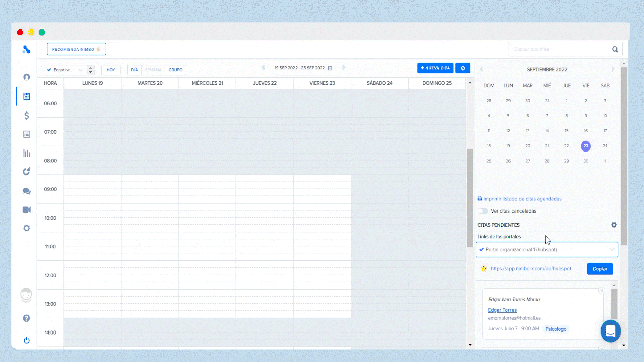This screenshot has height=362, width=644.
Task: Click the power logout icon
Action: 26,340
